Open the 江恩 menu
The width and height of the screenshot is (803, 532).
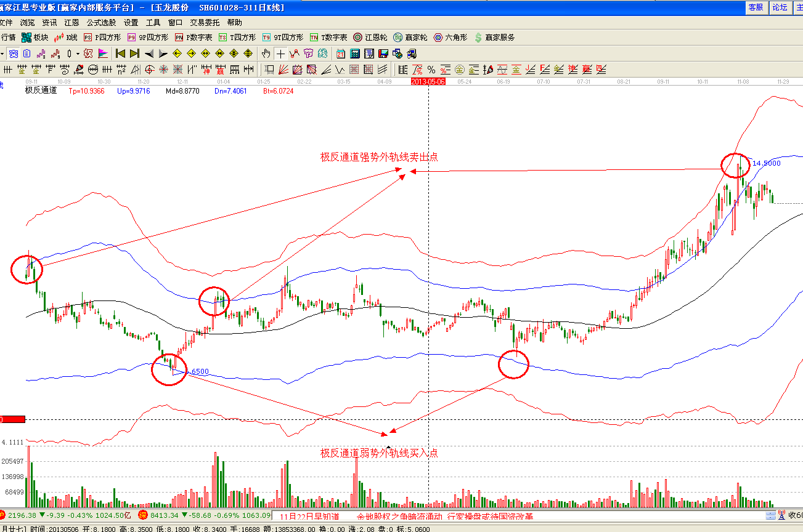point(71,22)
